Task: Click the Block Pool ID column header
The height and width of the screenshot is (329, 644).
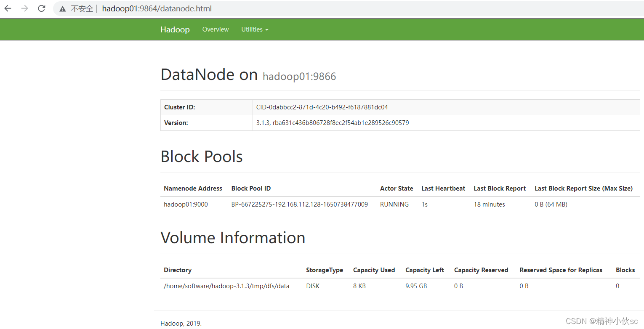Action: point(251,188)
